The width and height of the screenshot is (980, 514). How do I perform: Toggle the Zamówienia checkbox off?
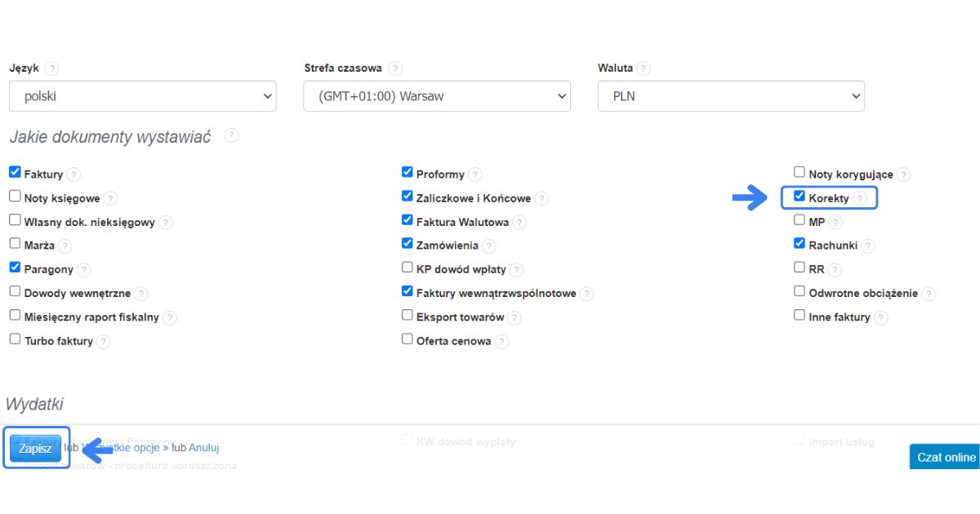coord(408,244)
